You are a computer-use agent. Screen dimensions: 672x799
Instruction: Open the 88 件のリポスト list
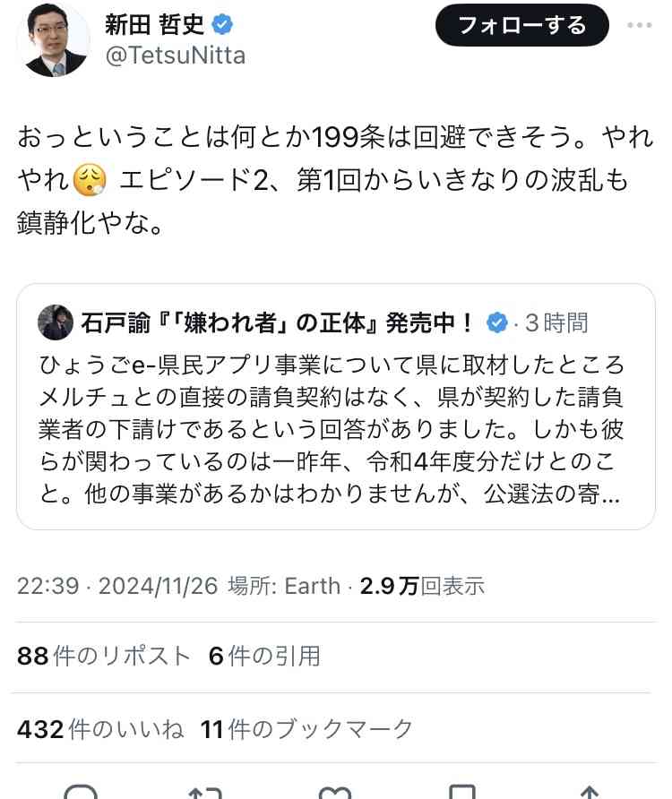pyautogui.click(x=104, y=656)
